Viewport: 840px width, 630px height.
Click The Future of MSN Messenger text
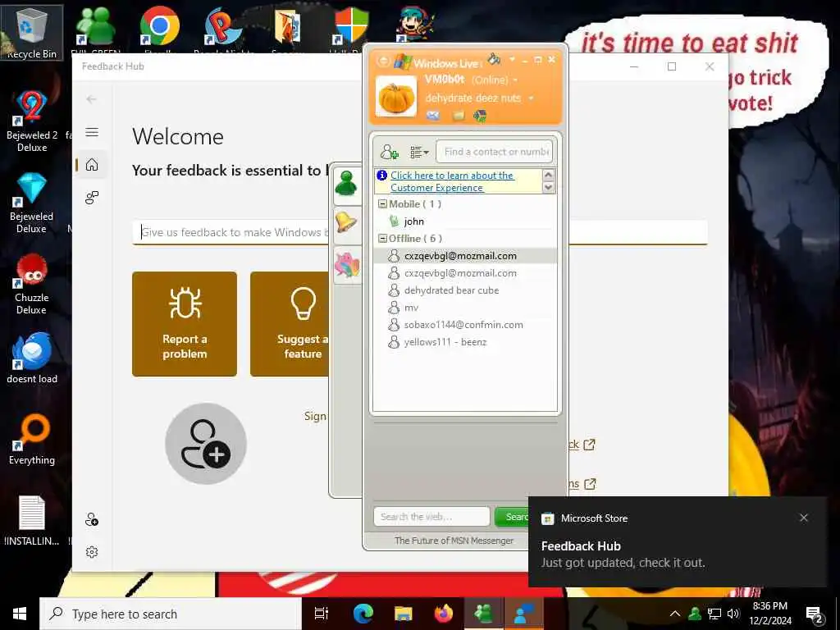point(454,541)
